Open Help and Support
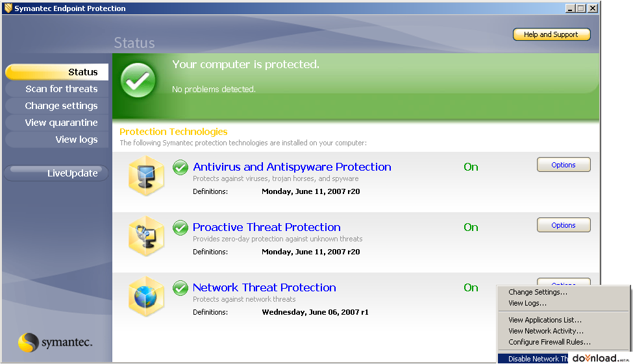This screenshot has width=633, height=364. click(x=551, y=34)
